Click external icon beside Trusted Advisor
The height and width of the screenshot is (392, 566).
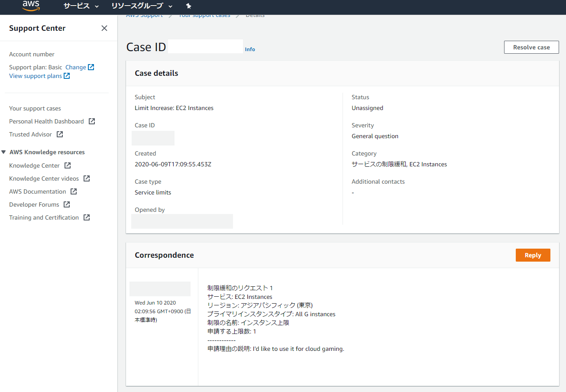click(60, 134)
